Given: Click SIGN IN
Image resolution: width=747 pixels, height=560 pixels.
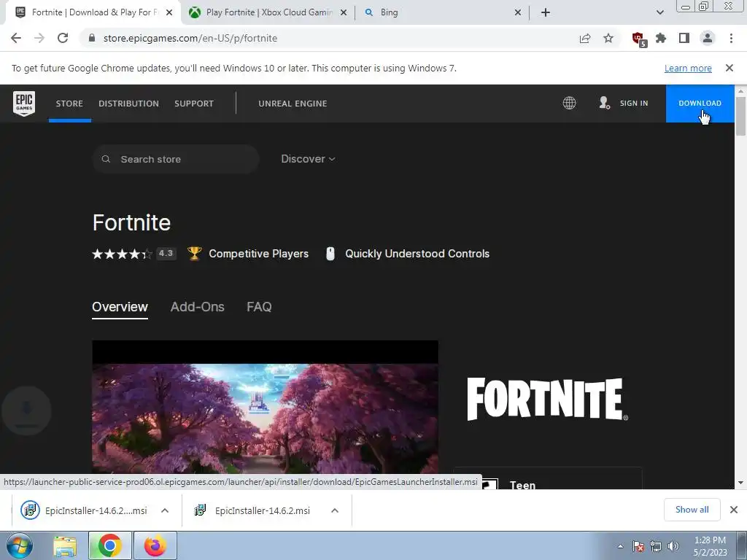Looking at the screenshot, I should 634,104.
